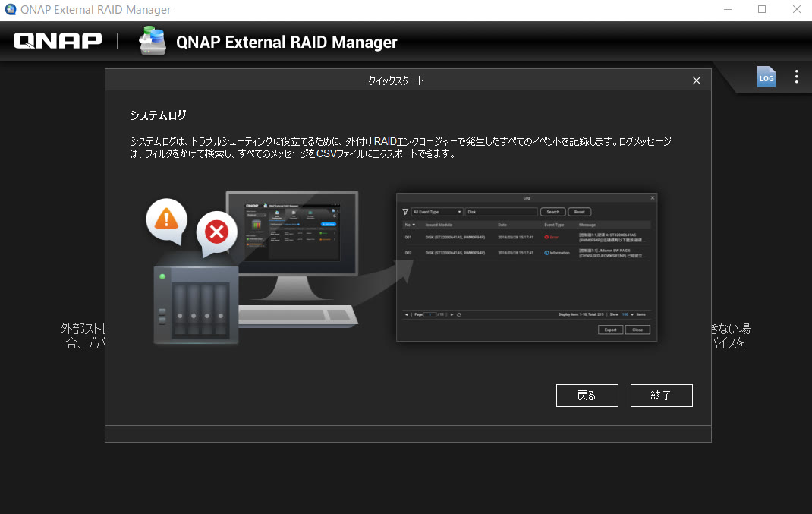Screen dimensions: 812x514
Task: Open the three-dot more options menu
Action: (x=797, y=77)
